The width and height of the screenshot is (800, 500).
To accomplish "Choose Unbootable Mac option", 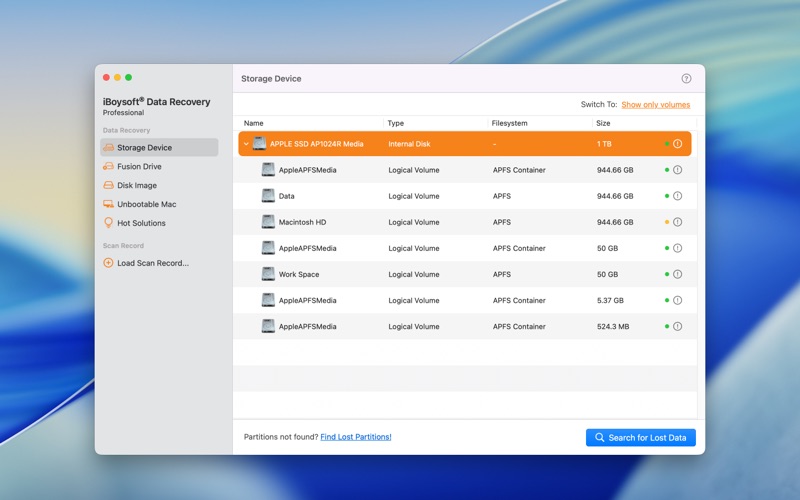I will coord(146,204).
